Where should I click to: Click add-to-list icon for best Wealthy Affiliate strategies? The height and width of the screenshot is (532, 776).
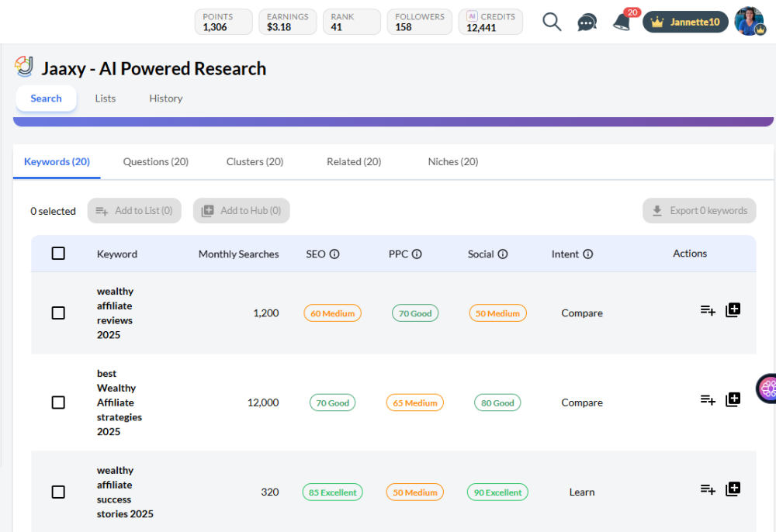[x=708, y=399]
